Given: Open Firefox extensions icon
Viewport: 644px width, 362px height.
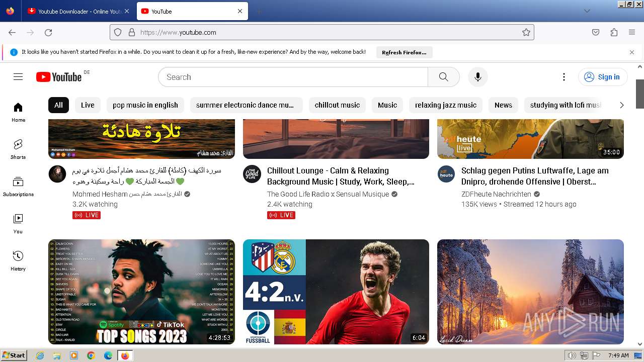Looking at the screenshot, I should pos(614,32).
